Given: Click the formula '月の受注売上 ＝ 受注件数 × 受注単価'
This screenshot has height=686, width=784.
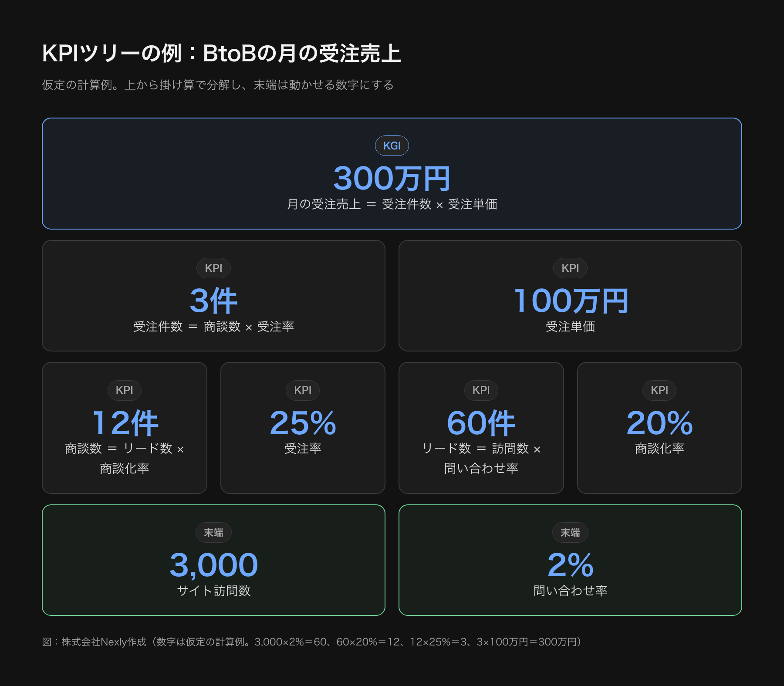Looking at the screenshot, I should pos(392,204).
